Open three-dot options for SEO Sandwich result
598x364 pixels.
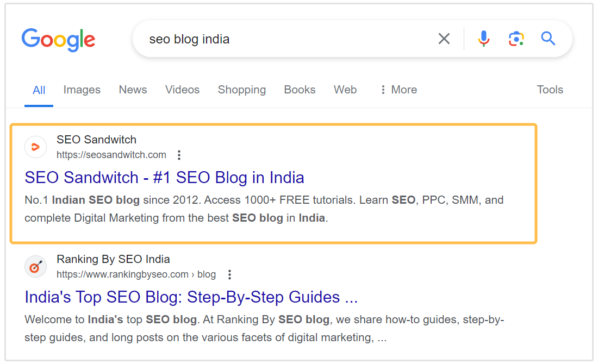[179, 155]
